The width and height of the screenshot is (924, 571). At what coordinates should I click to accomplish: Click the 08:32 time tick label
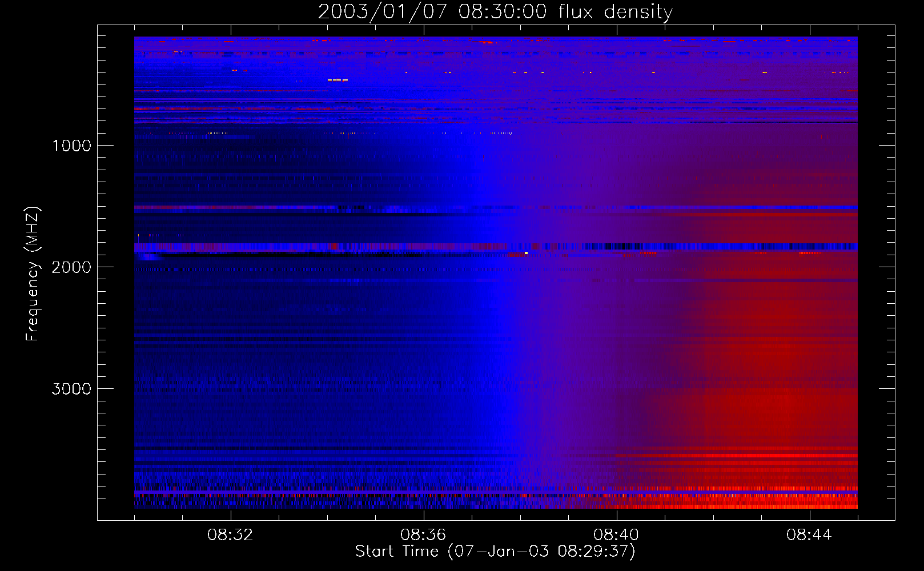click(x=230, y=535)
